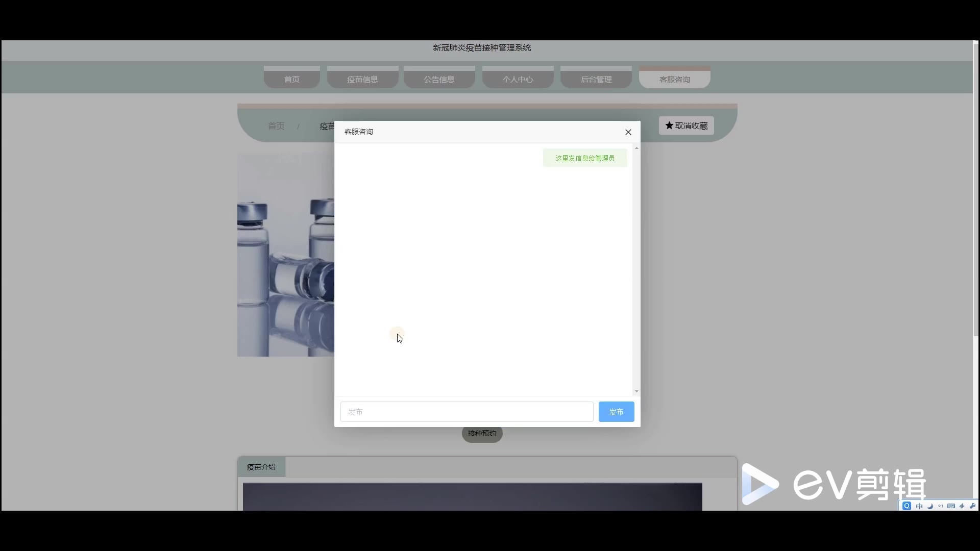Open the 公告信息 navigation tab
Image resolution: width=980 pixels, height=551 pixels.
439,78
